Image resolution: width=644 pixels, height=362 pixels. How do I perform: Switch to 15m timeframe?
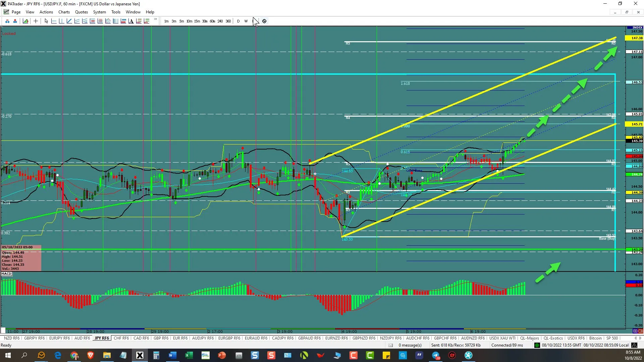pos(197,21)
